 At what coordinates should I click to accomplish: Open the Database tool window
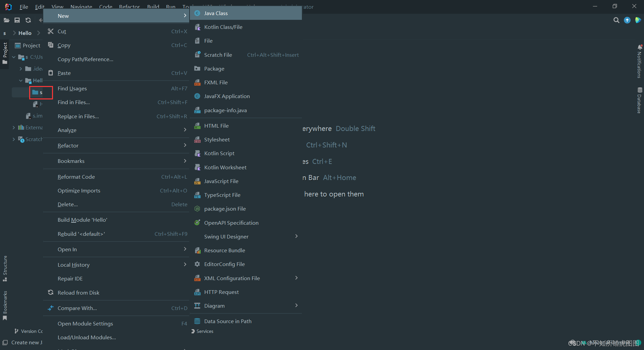point(639,100)
